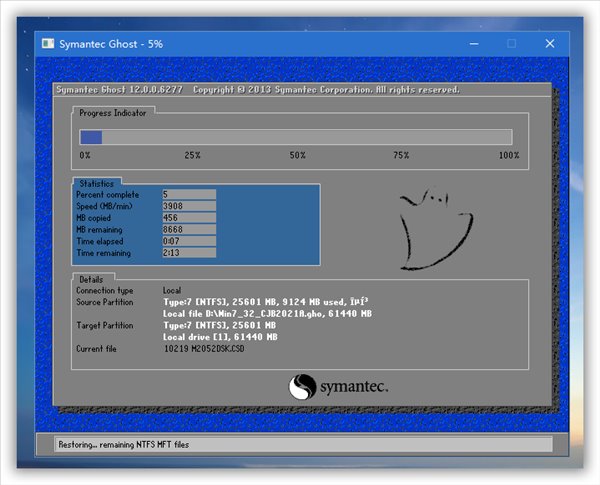Click the 'Local drive [1], 61440 MB' line
600x485 pixels.
[x=220, y=337]
